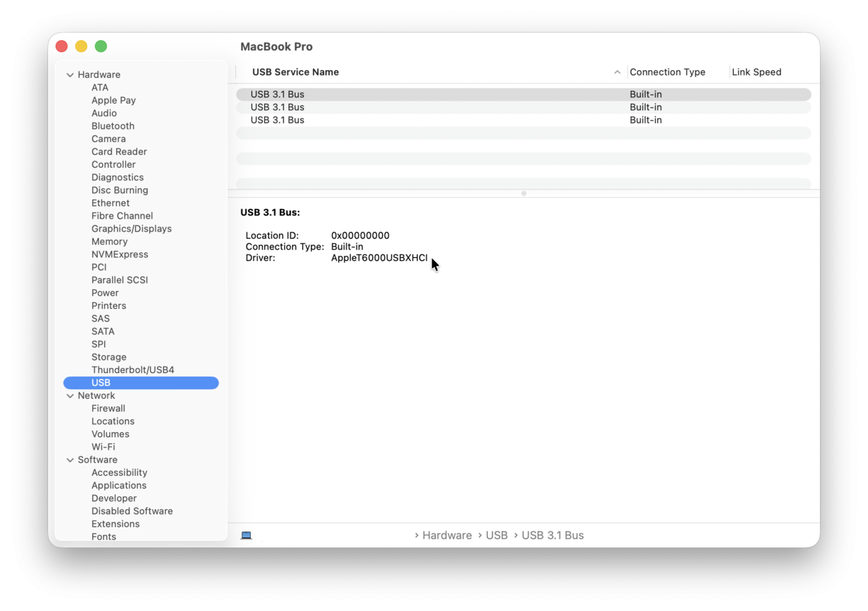868x611 pixels.
Task: View the Thunderbolt/USB4 section
Action: coord(133,369)
